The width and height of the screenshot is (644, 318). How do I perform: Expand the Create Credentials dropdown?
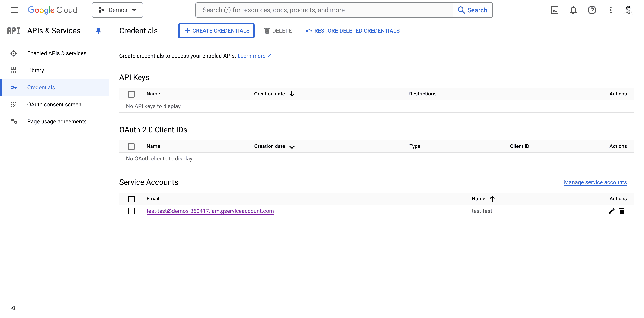coord(217,31)
